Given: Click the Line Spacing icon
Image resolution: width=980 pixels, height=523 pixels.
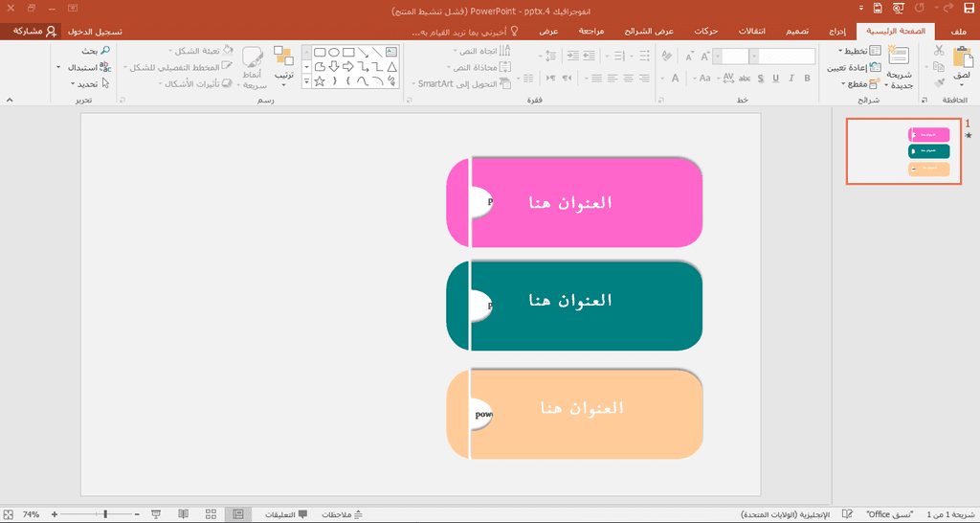Looking at the screenshot, I should pos(550,57).
